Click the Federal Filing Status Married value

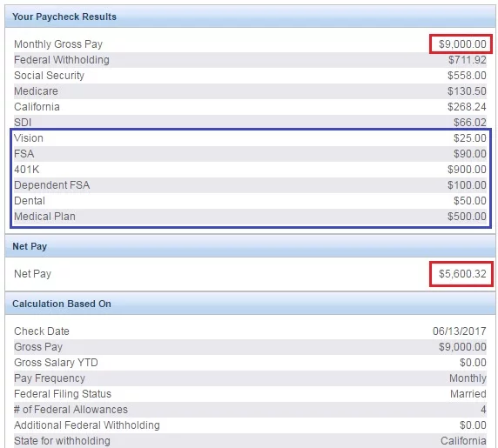[468, 394]
